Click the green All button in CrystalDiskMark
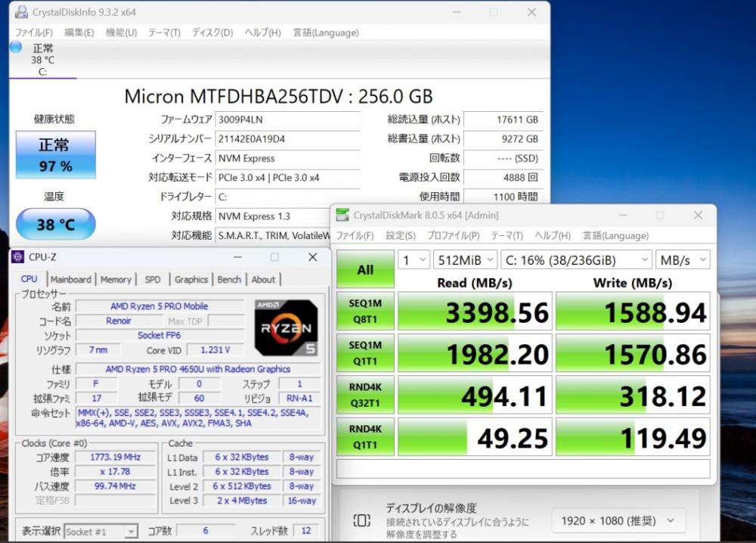This screenshot has height=543, width=756. 365,269
